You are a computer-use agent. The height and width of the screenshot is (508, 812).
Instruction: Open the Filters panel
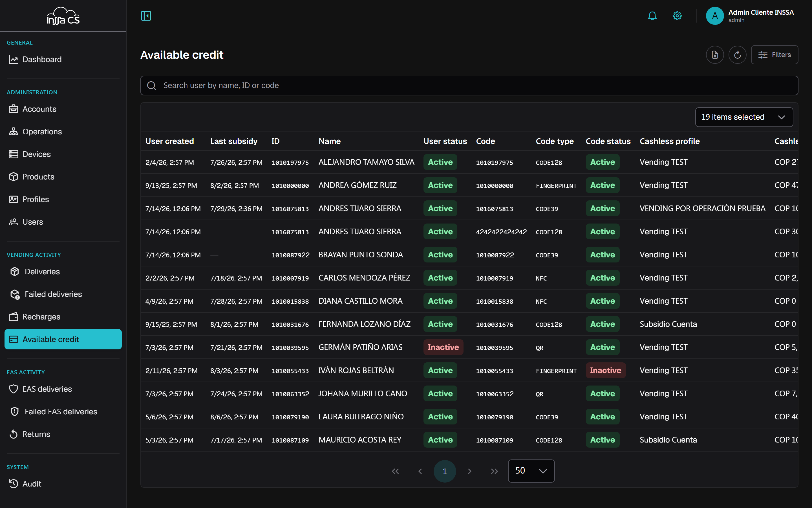click(775, 55)
